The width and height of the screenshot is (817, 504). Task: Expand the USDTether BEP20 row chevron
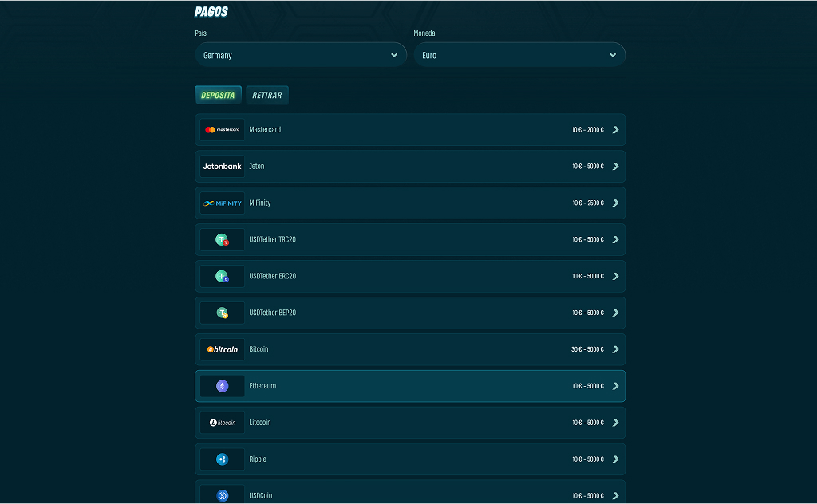[x=615, y=313]
